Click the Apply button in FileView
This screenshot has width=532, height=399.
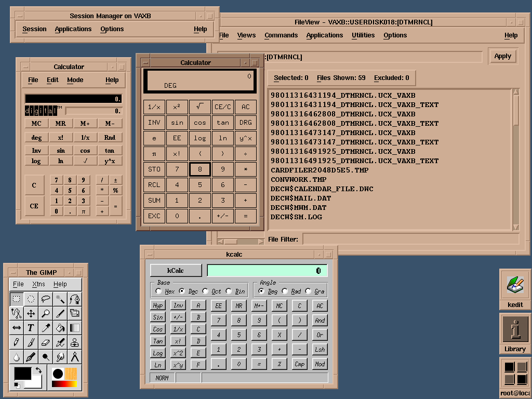[502, 56]
